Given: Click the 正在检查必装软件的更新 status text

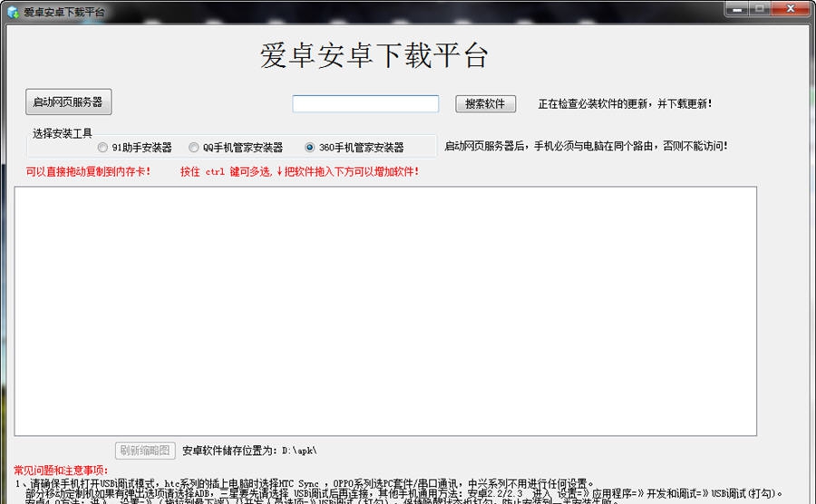Looking at the screenshot, I should 625,103.
